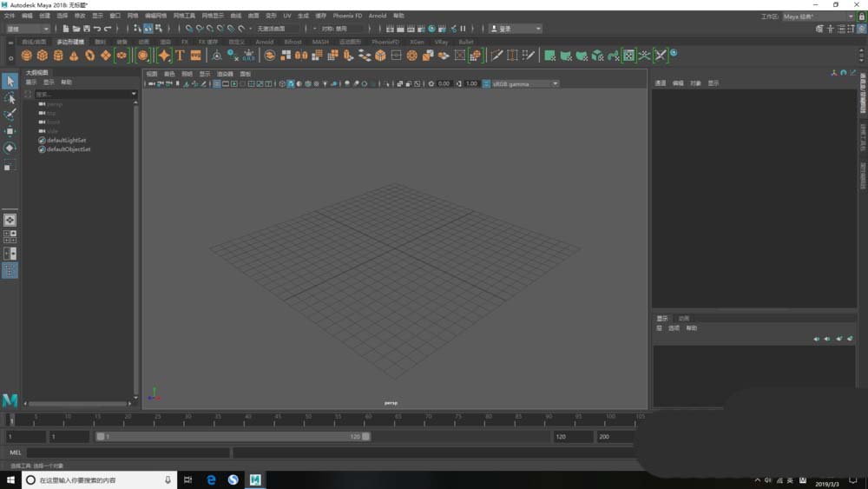
Task: Select the Move tool in the toolbox
Action: pyautogui.click(x=10, y=131)
